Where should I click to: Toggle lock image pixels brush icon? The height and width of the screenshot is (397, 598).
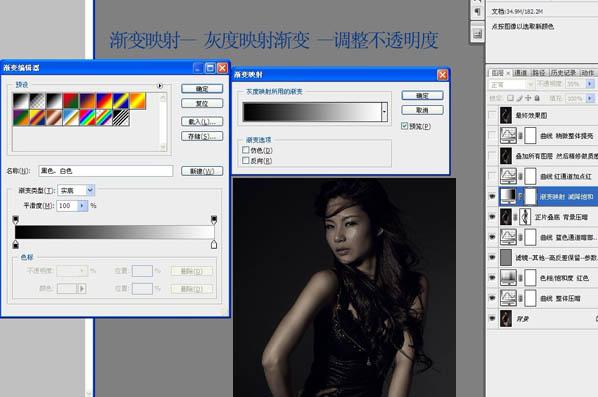click(x=519, y=98)
